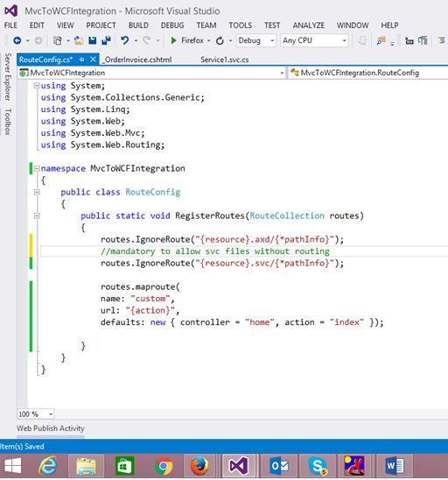
Task: Open the BUILD menu
Action: click(138, 25)
